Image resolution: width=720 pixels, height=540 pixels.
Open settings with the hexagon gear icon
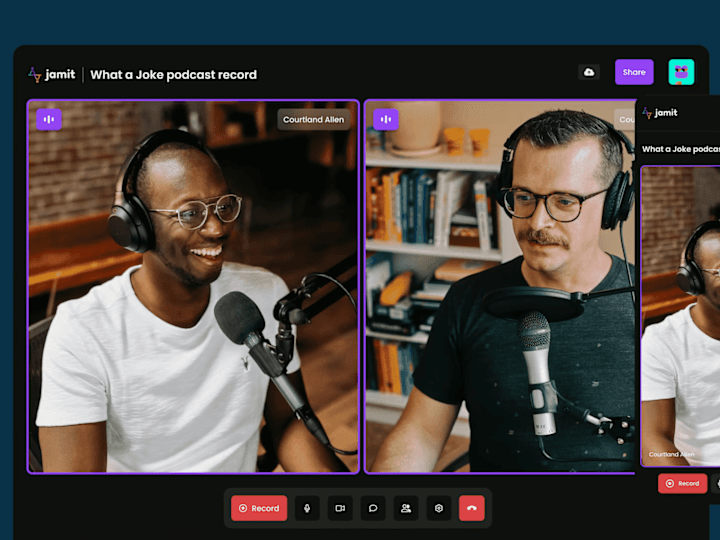(x=439, y=508)
